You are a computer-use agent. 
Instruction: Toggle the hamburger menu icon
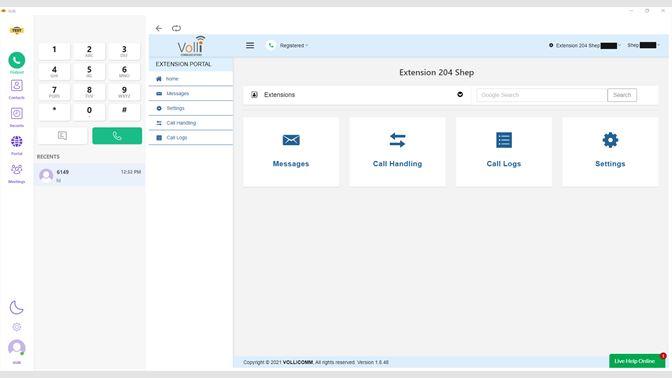click(x=250, y=45)
